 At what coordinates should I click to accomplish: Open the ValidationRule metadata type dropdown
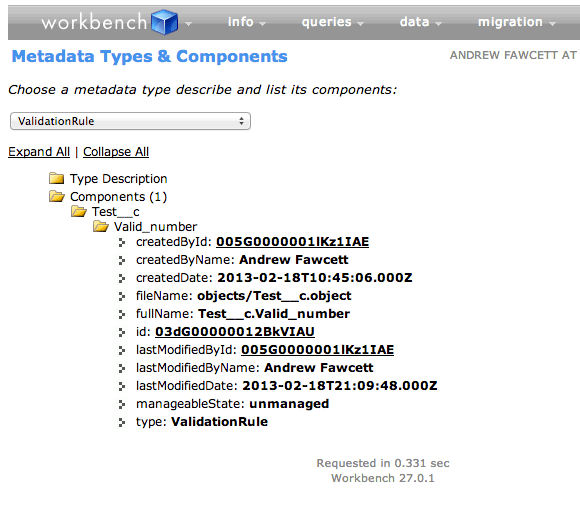130,121
